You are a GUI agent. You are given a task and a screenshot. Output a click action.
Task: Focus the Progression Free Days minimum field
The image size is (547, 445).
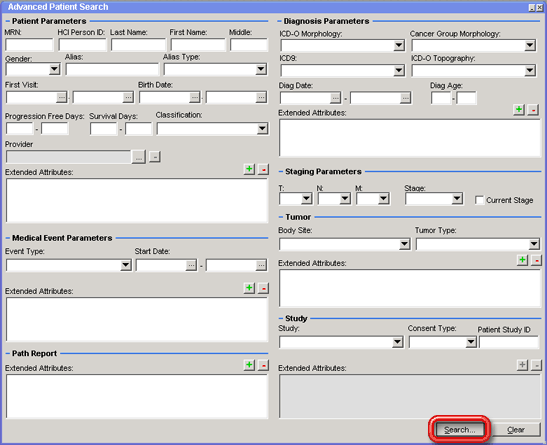(20, 129)
